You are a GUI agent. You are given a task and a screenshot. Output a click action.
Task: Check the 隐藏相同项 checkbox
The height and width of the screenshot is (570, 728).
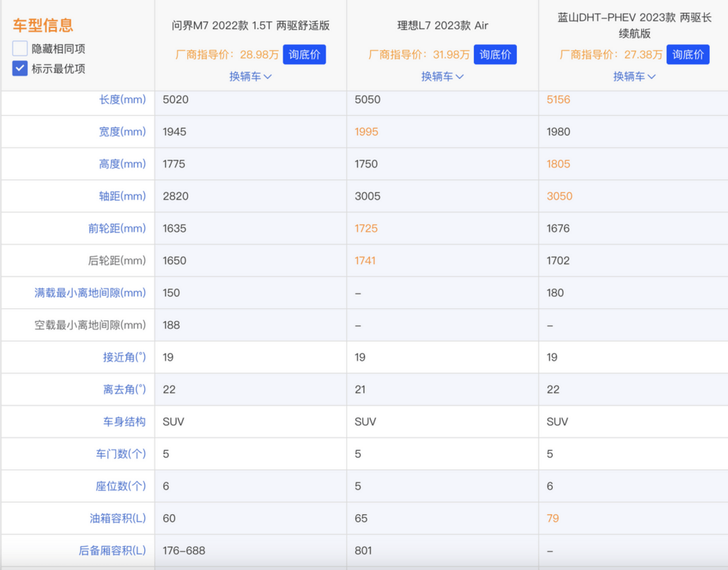pyautogui.click(x=20, y=49)
